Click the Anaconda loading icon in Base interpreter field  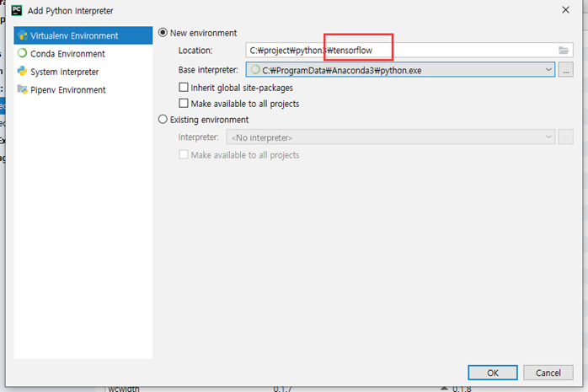255,70
